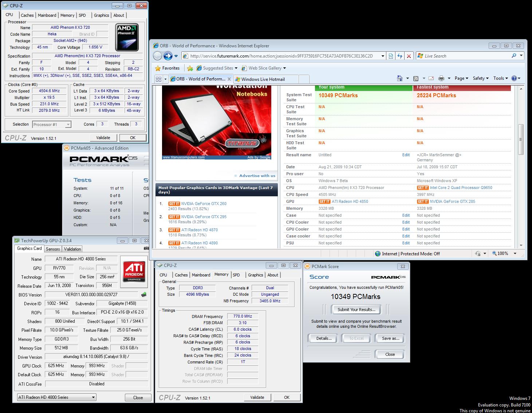Open Web Slice Gallery dropdown
Viewport: 532px width, 413px height.
coord(264,68)
